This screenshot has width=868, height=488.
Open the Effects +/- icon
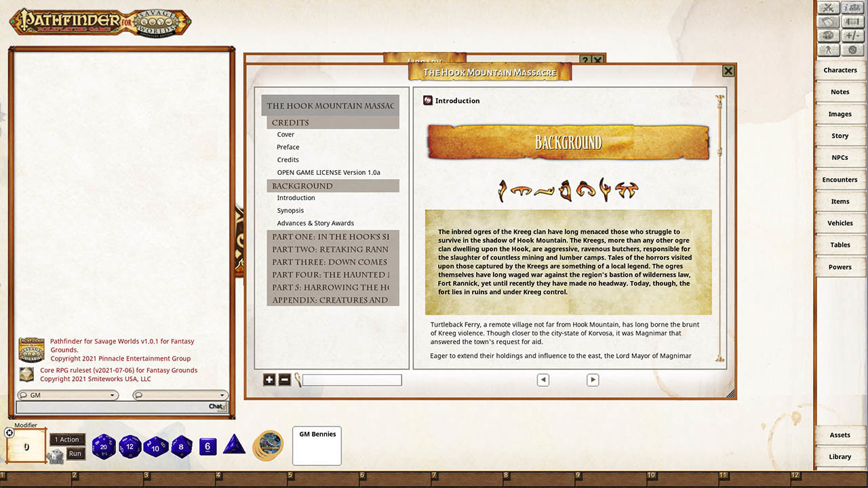[852, 34]
